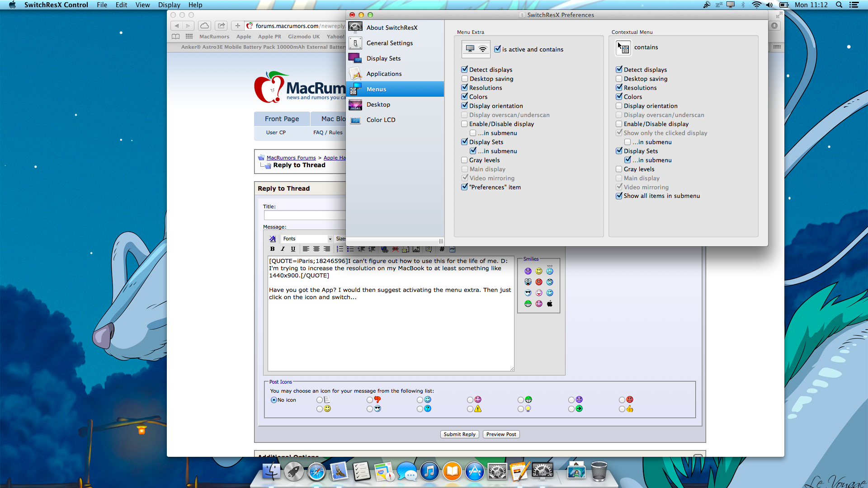Open Display Sets preferences pane
The image size is (868, 488).
tap(395, 58)
